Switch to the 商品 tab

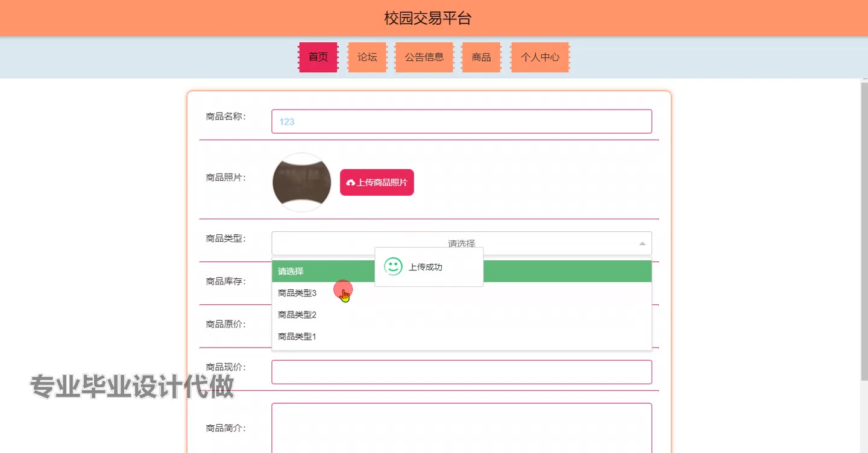(x=481, y=57)
